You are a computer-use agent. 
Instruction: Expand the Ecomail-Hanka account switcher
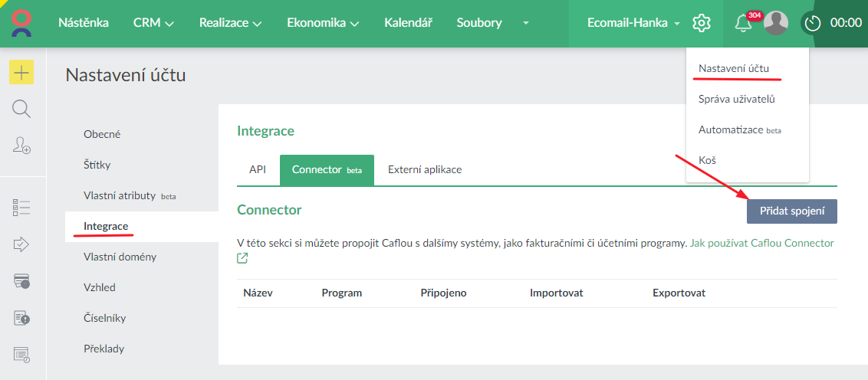click(633, 23)
